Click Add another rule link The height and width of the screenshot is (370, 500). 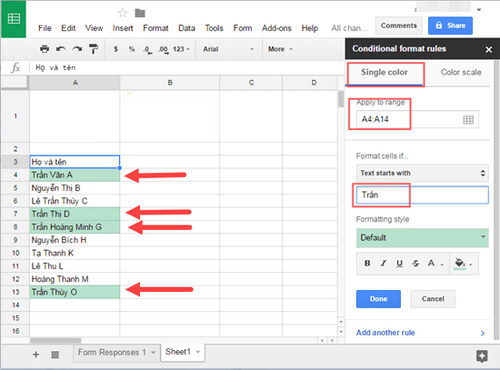[385, 333]
